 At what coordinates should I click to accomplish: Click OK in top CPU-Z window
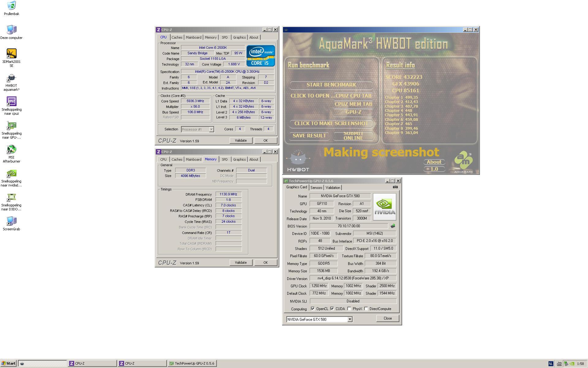click(266, 140)
